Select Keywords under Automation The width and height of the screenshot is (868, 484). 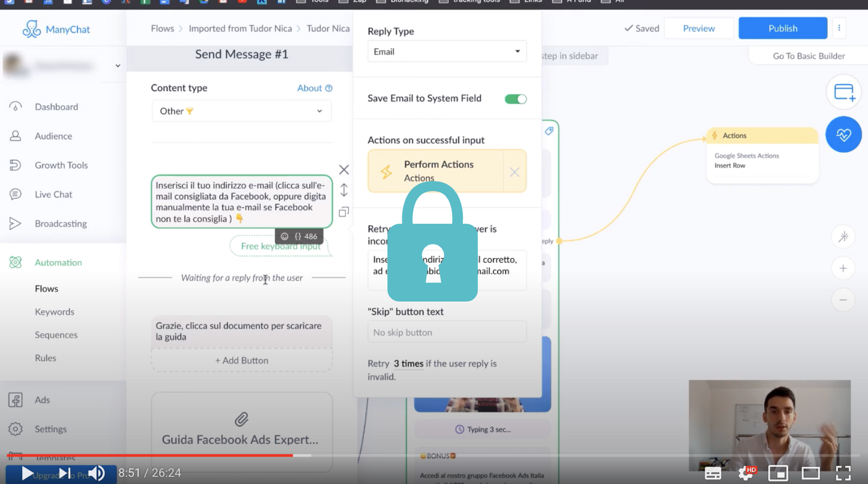54,312
